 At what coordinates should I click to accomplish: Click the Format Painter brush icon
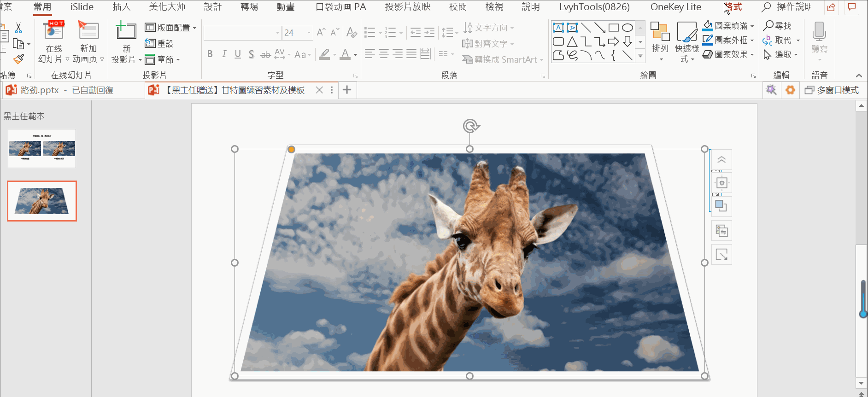pos(18,59)
